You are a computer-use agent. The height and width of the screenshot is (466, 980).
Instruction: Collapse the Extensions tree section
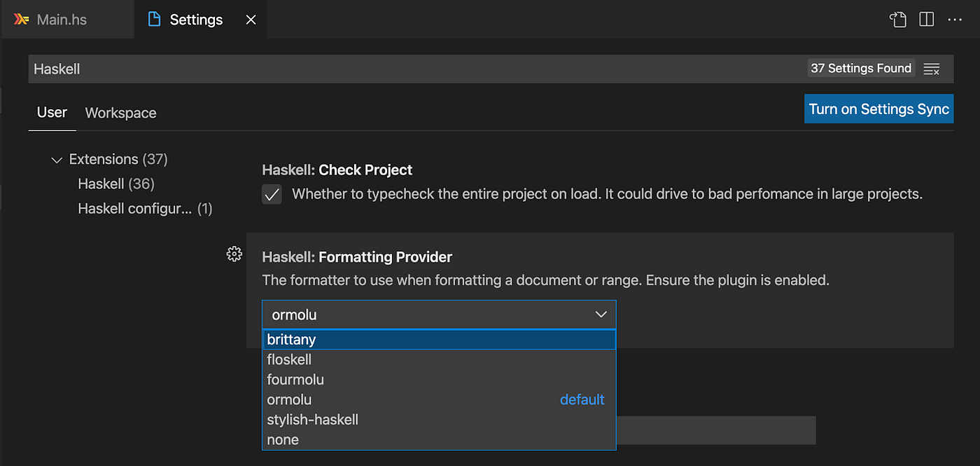57,160
